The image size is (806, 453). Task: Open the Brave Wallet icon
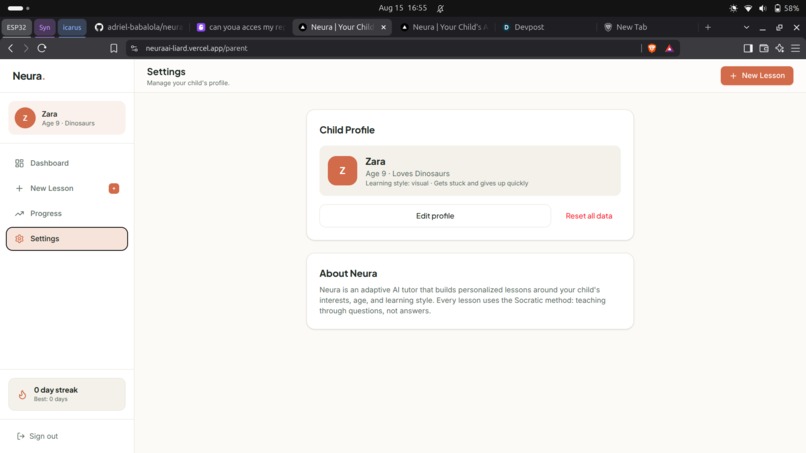[x=764, y=48]
